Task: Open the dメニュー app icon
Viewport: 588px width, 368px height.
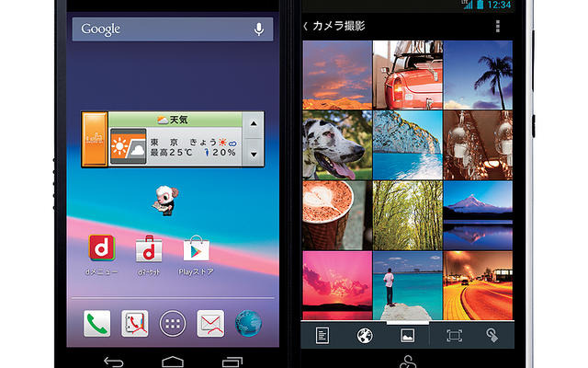Action: pyautogui.click(x=101, y=248)
